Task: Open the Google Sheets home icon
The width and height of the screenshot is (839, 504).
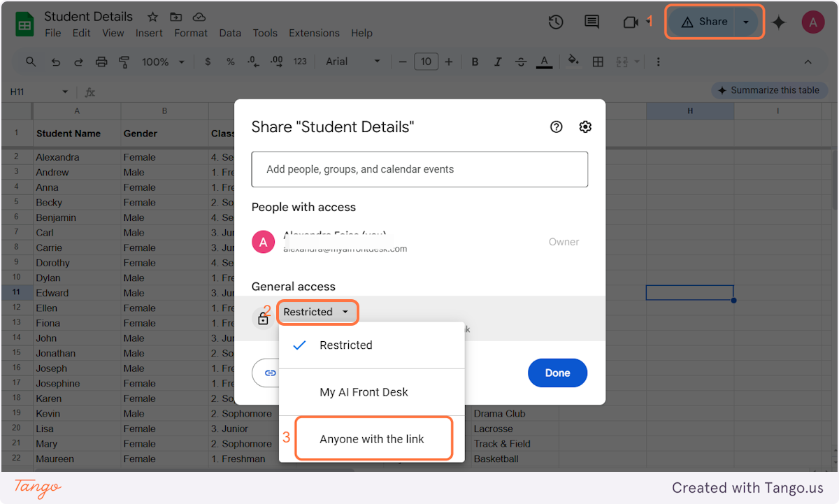Action: (x=25, y=25)
